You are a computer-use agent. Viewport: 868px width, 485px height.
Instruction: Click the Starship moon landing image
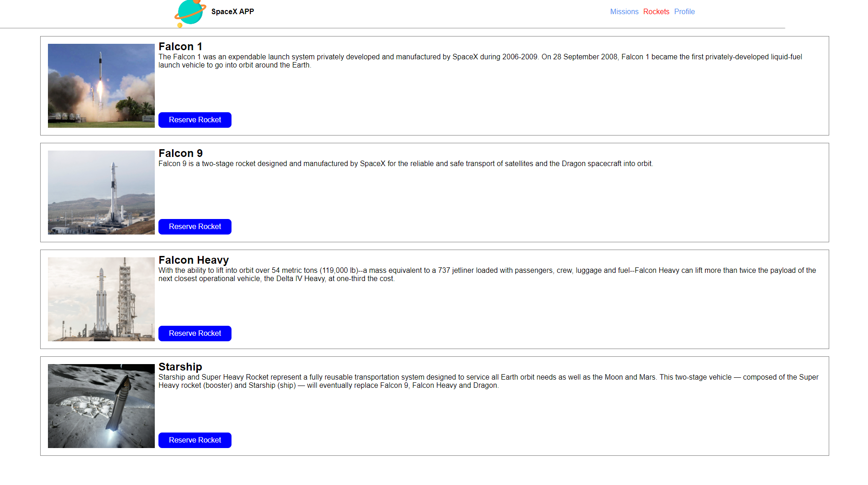tap(101, 406)
